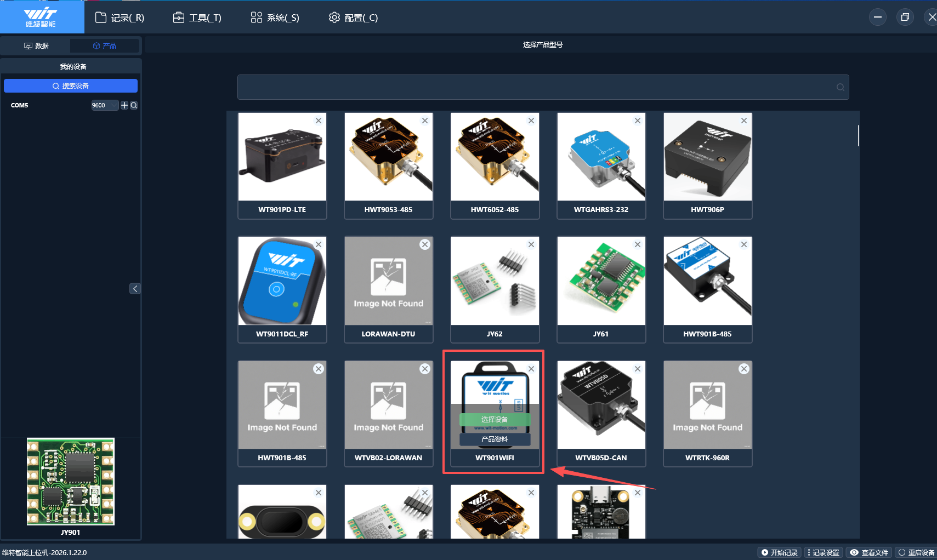Select the WTGAHRS3-232 product image
Screen dimensions: 937x560
(601, 157)
